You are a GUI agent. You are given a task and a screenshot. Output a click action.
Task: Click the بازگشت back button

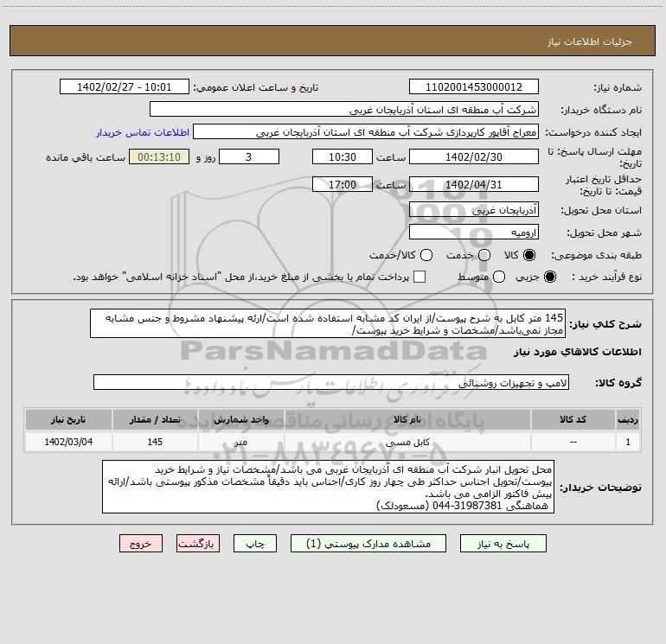(x=198, y=544)
